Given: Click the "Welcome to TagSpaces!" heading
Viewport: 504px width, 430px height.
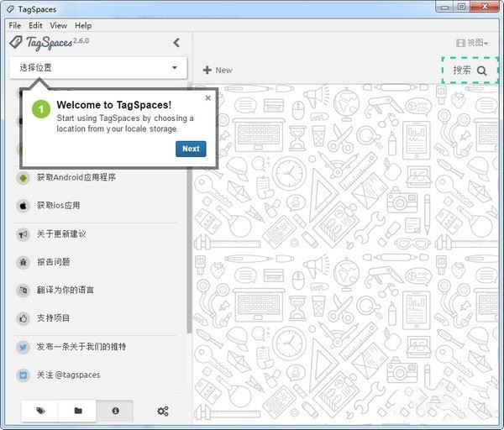Looking at the screenshot, I should pos(114,105).
